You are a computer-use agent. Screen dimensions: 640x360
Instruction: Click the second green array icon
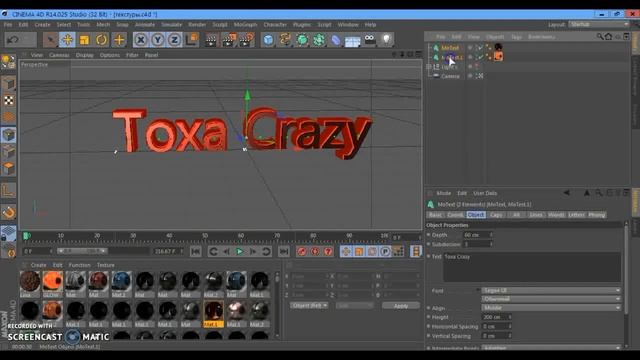(319, 40)
